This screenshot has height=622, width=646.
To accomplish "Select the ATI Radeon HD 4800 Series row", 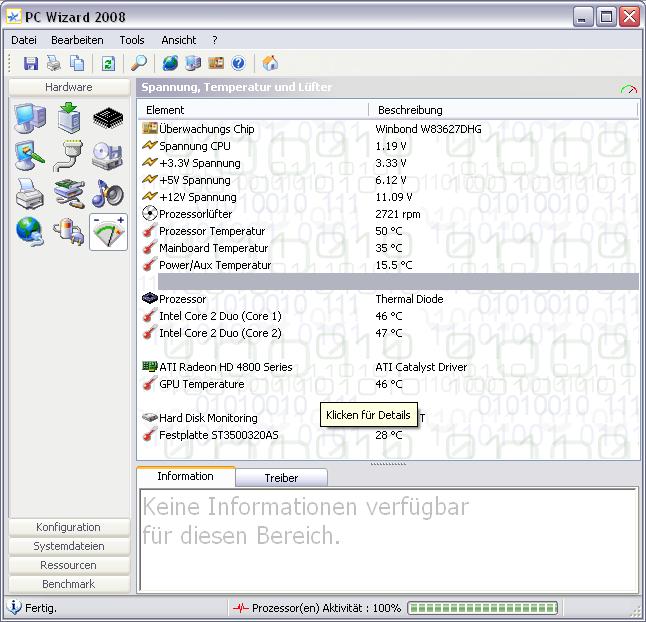I will [x=389, y=367].
